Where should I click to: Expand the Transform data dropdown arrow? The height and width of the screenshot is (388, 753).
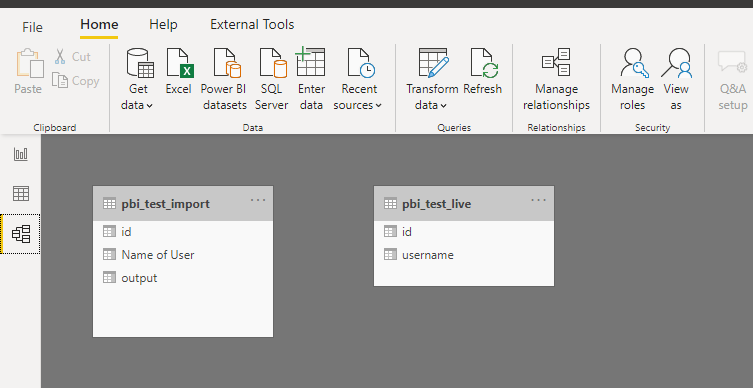coord(443,106)
